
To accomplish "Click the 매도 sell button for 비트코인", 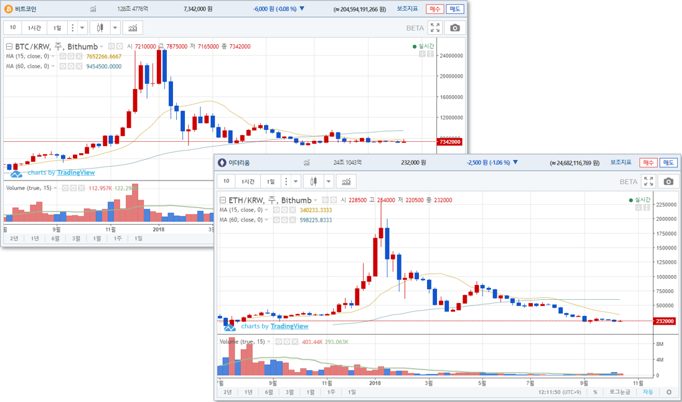I will point(455,9).
